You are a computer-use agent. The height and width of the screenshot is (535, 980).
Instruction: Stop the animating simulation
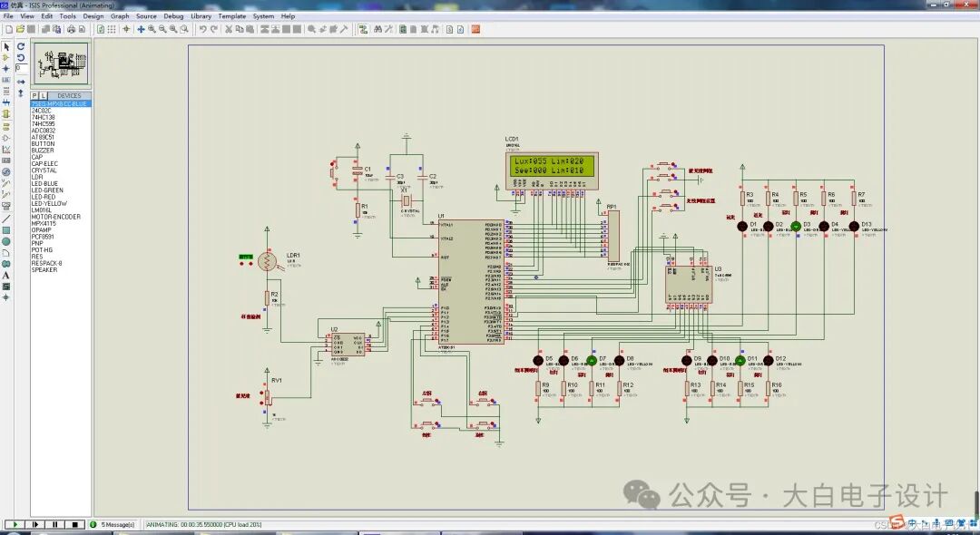click(x=75, y=524)
